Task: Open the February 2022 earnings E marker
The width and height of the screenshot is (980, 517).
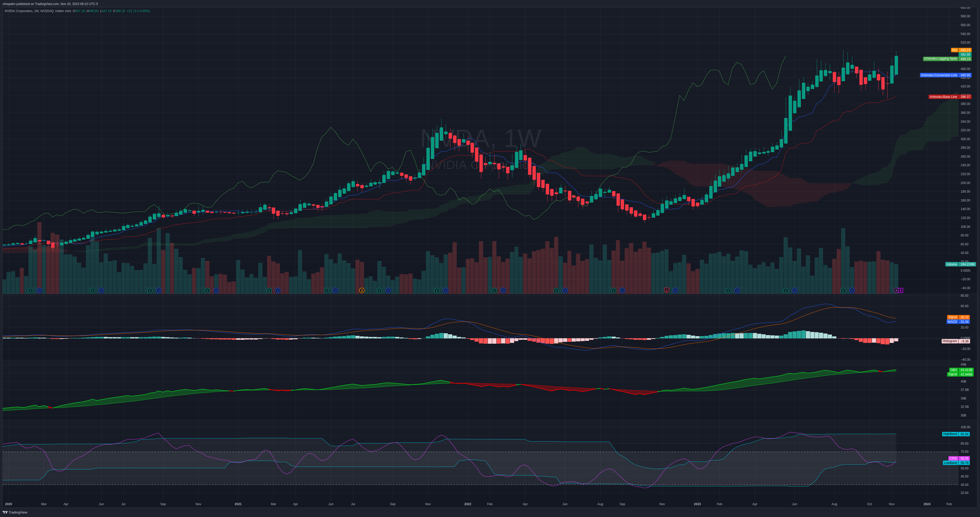Action: 494,290
